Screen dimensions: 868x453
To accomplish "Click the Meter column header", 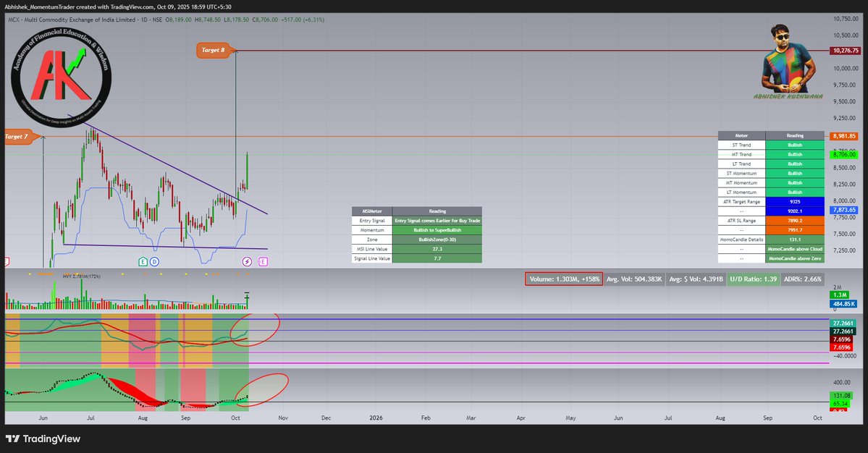I will [742, 135].
